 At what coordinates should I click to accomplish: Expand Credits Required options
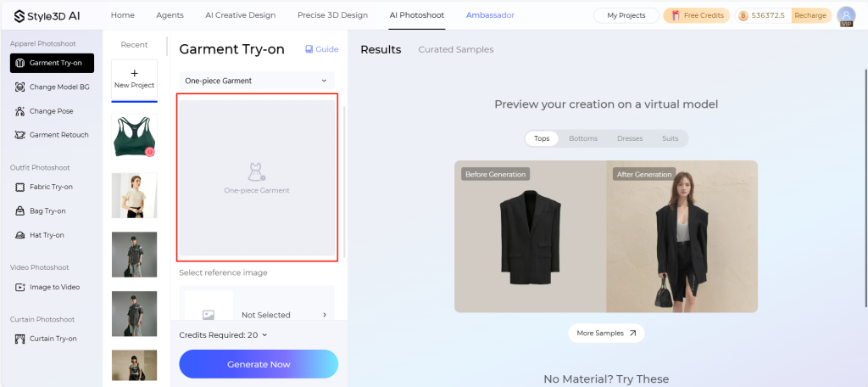coord(264,335)
